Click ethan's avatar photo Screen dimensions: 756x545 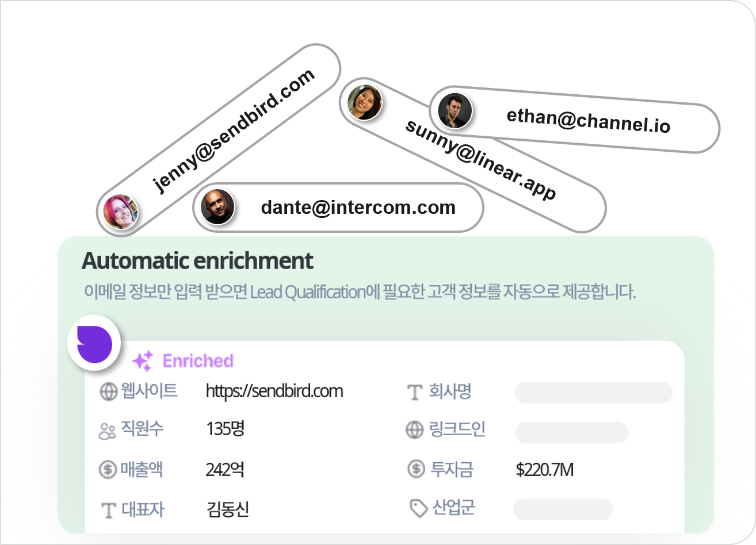455,110
